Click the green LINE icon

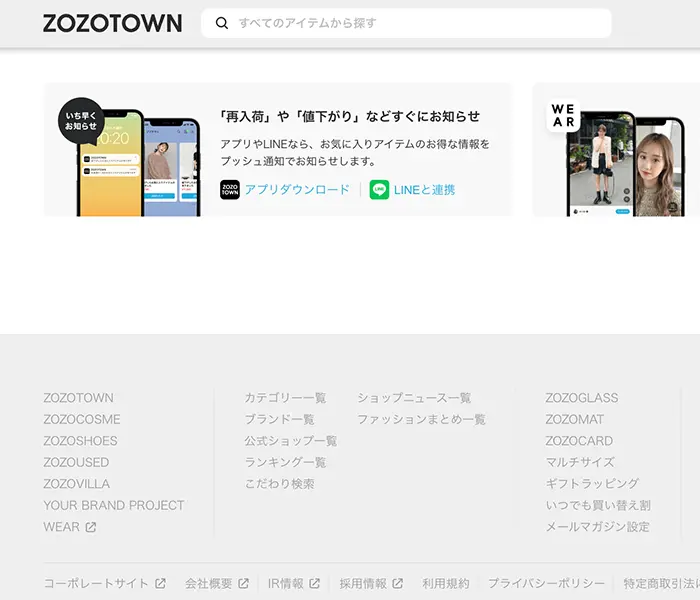tap(379, 190)
